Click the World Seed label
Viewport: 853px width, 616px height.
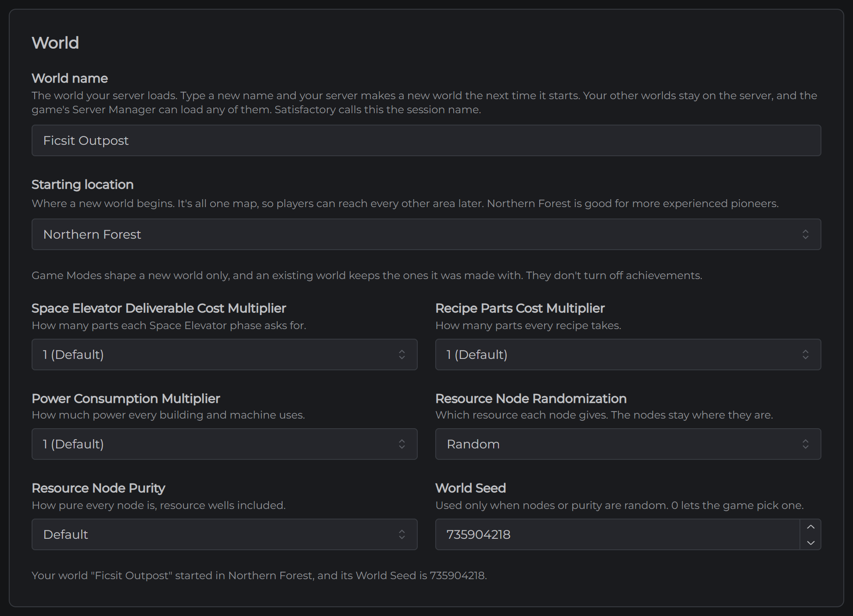click(470, 488)
